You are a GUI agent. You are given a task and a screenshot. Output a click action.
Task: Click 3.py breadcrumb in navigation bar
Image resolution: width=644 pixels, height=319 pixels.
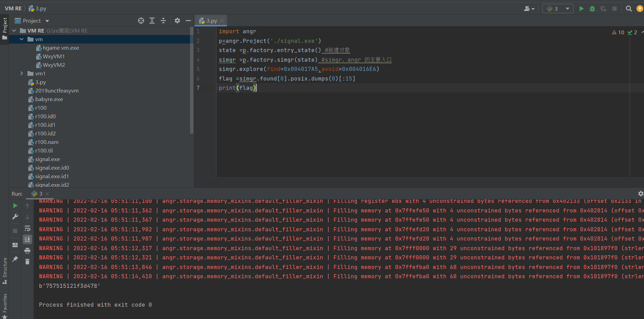point(37,9)
